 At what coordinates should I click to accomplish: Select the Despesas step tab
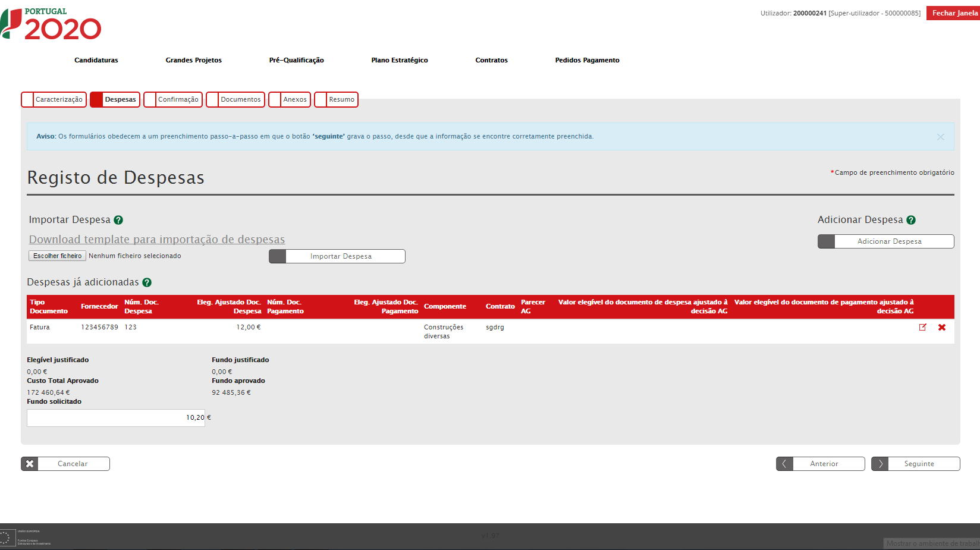click(x=115, y=99)
